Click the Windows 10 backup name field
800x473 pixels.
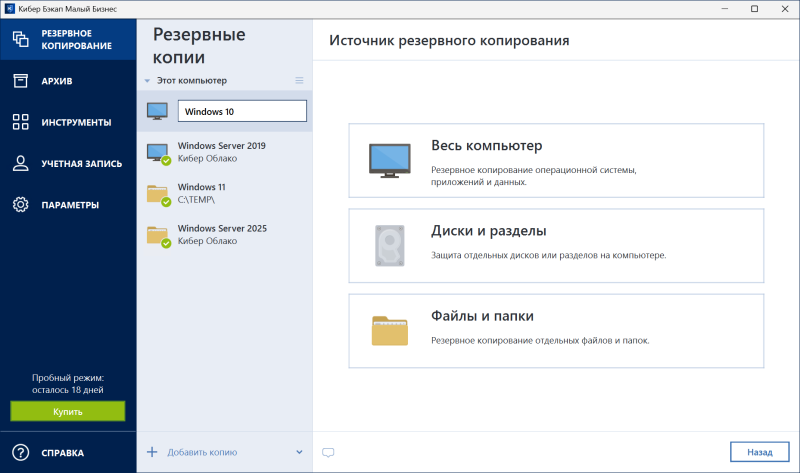243,111
